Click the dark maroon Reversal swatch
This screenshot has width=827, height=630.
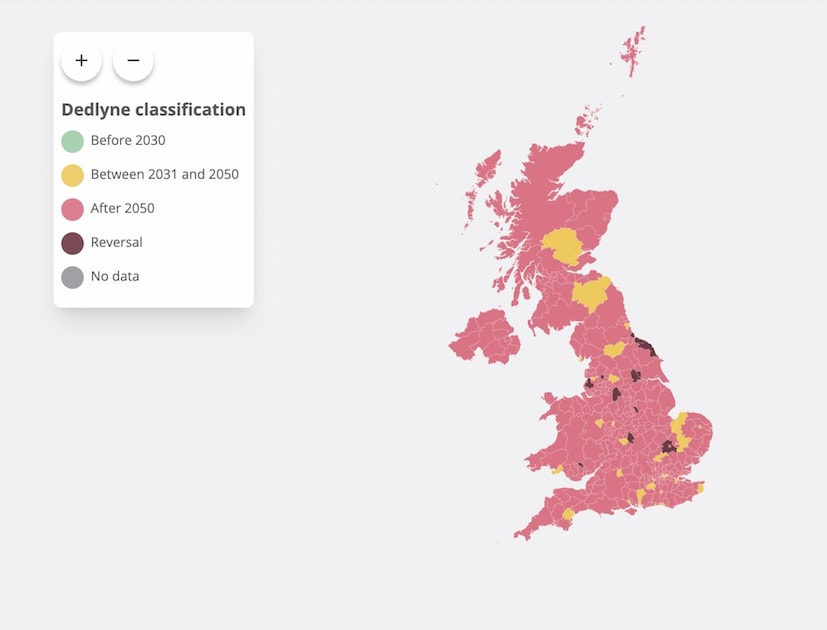pyautogui.click(x=72, y=243)
